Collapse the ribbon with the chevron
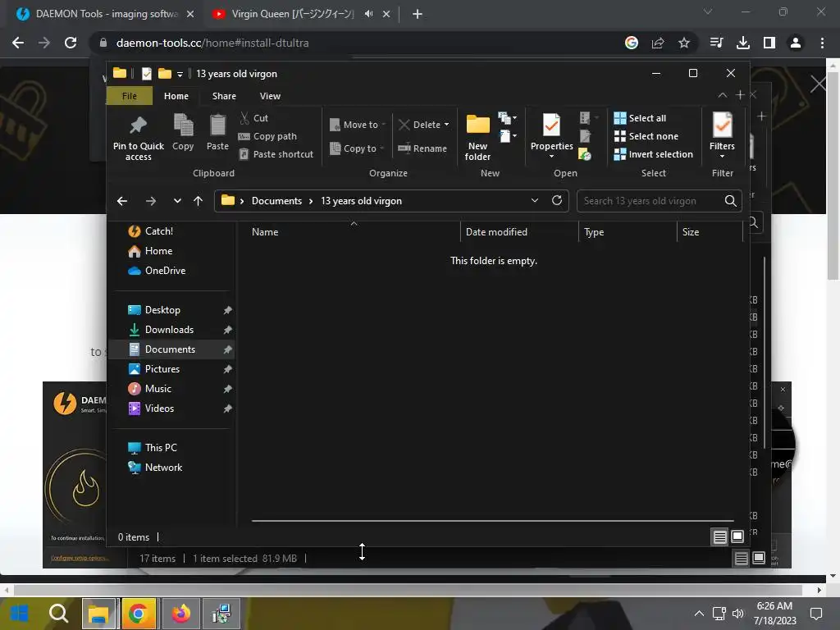This screenshot has width=840, height=630. [722, 95]
